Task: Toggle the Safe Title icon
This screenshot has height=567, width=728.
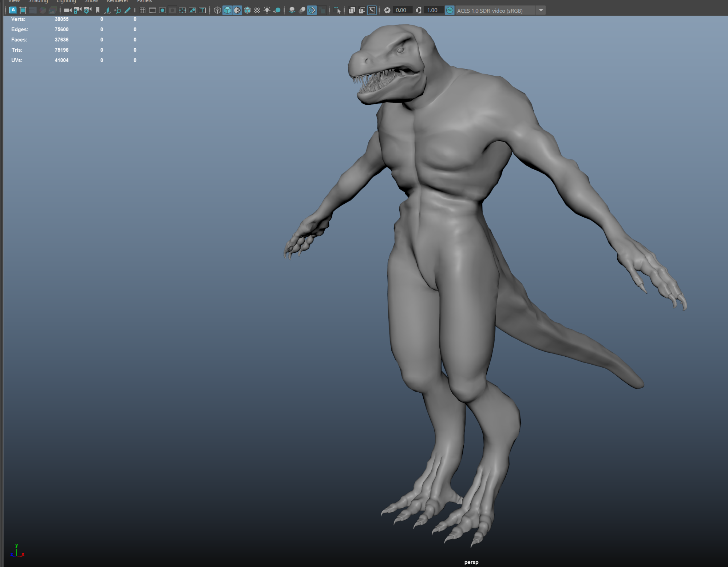Action: [x=202, y=10]
